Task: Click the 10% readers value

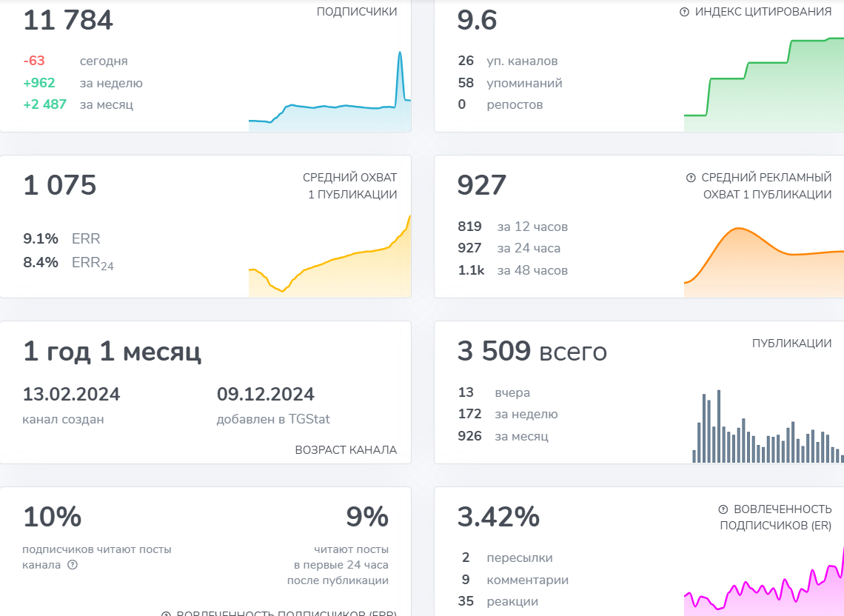Action: click(x=53, y=517)
